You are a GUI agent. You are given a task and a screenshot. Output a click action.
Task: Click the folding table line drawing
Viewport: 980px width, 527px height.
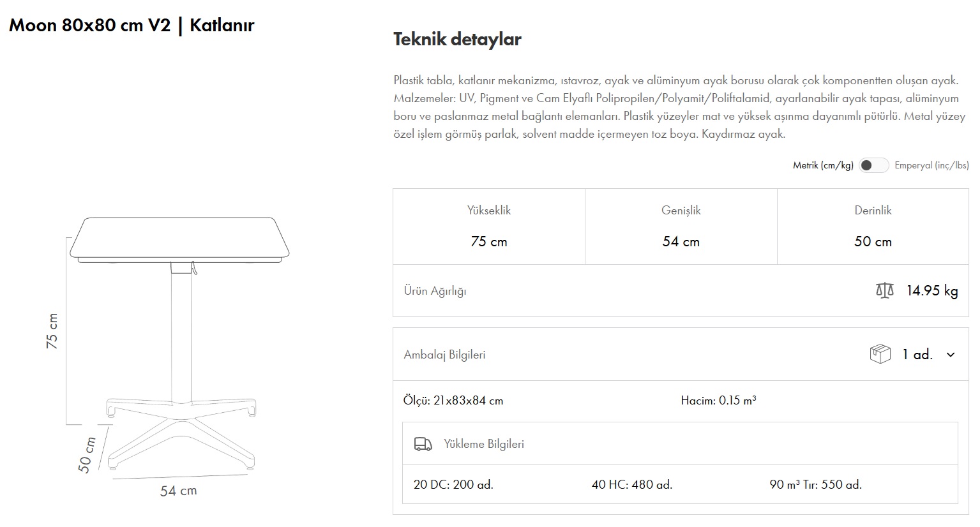[180, 345]
